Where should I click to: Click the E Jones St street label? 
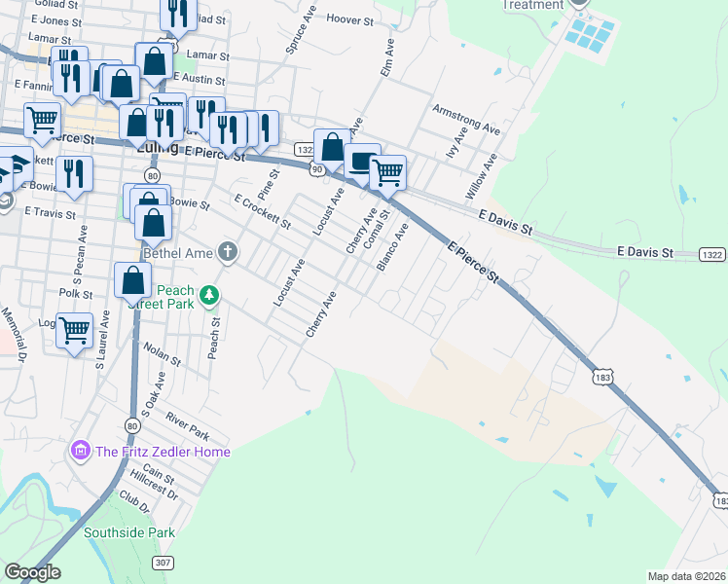[x=56, y=20]
